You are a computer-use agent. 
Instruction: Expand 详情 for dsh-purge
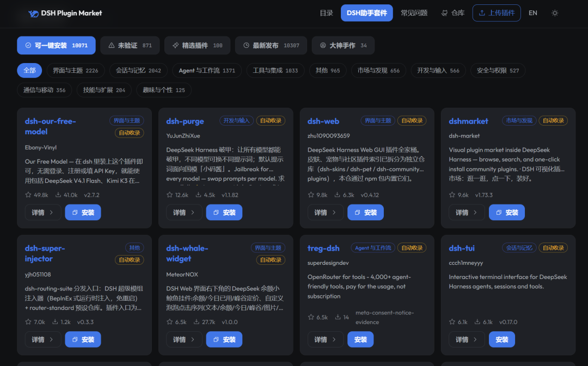tap(184, 213)
